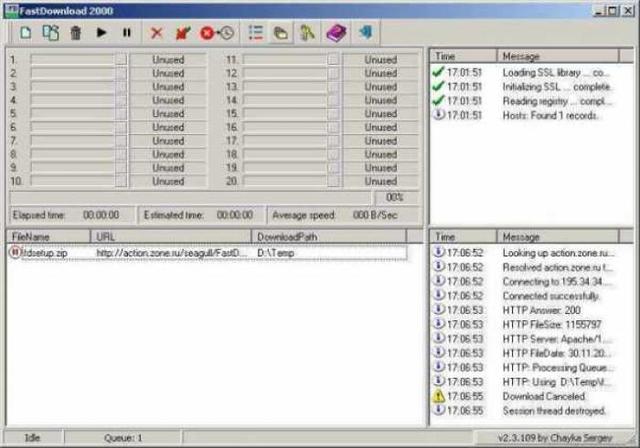Click the green check icon for Loading SSL library
The image size is (640, 448).
438,72
